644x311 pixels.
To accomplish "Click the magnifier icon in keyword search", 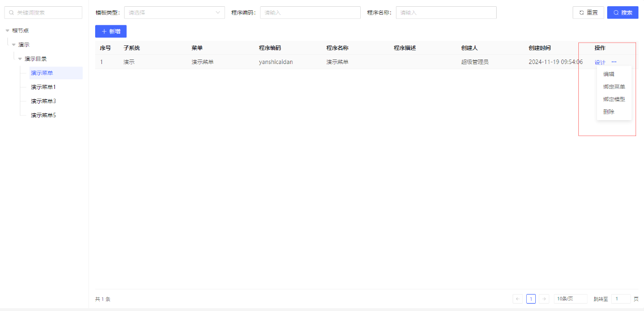I will (x=11, y=12).
